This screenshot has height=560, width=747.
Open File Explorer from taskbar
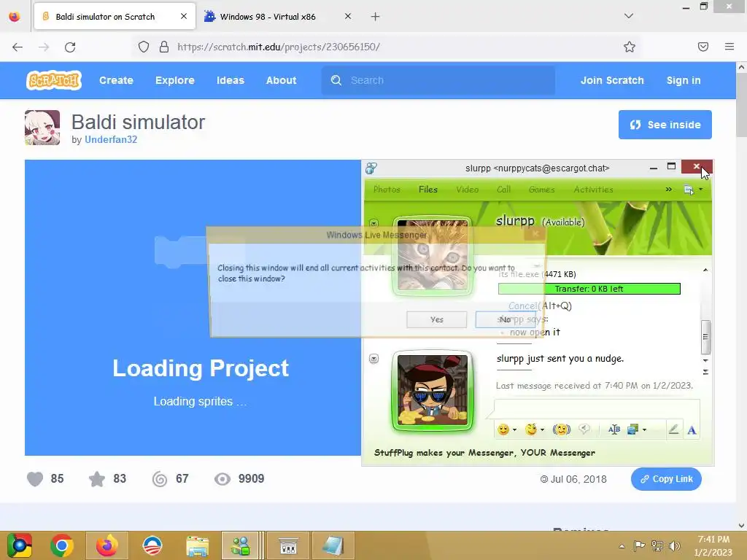(197, 546)
